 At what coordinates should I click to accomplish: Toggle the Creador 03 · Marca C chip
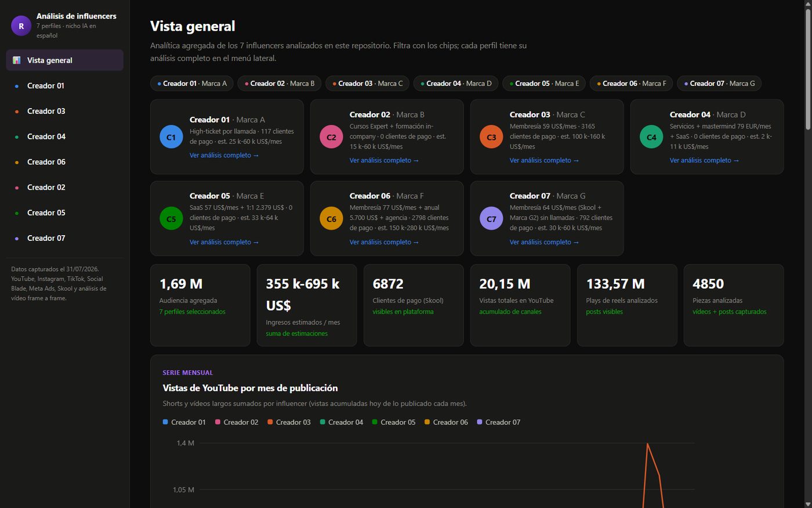point(368,84)
